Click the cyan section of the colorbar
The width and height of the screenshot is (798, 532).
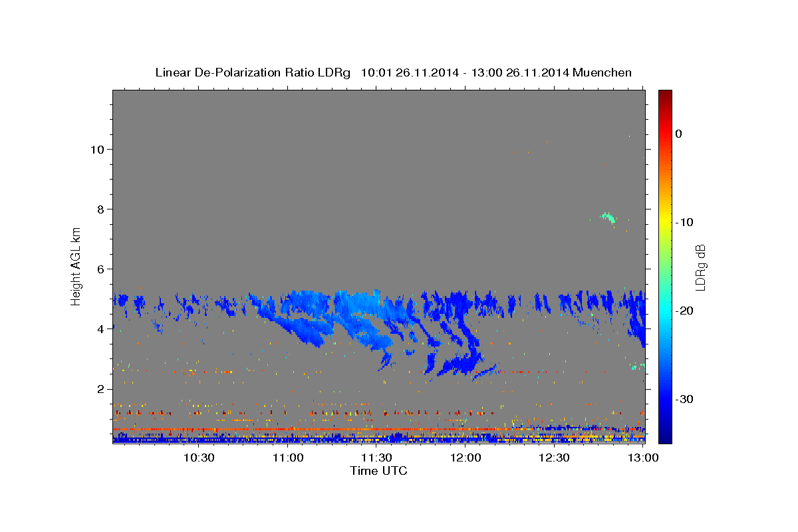[665, 309]
